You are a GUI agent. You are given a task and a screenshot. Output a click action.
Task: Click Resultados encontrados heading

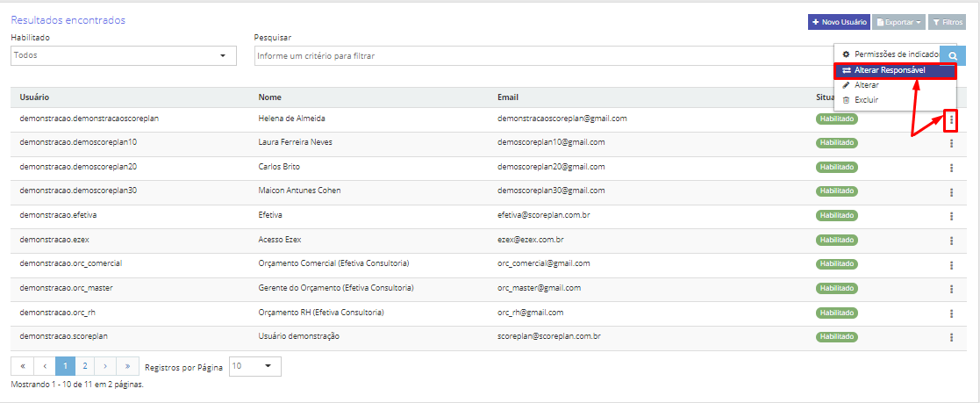click(68, 20)
